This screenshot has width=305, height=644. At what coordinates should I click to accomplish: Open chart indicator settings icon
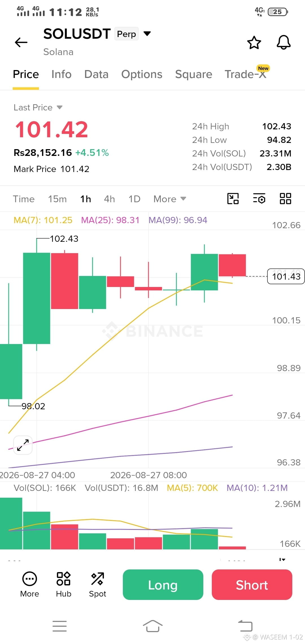[x=259, y=199]
